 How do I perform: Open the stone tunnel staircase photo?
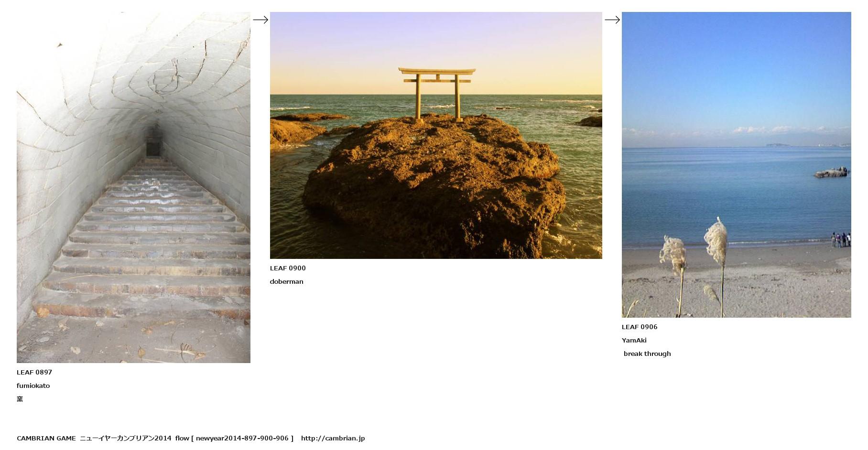(133, 187)
